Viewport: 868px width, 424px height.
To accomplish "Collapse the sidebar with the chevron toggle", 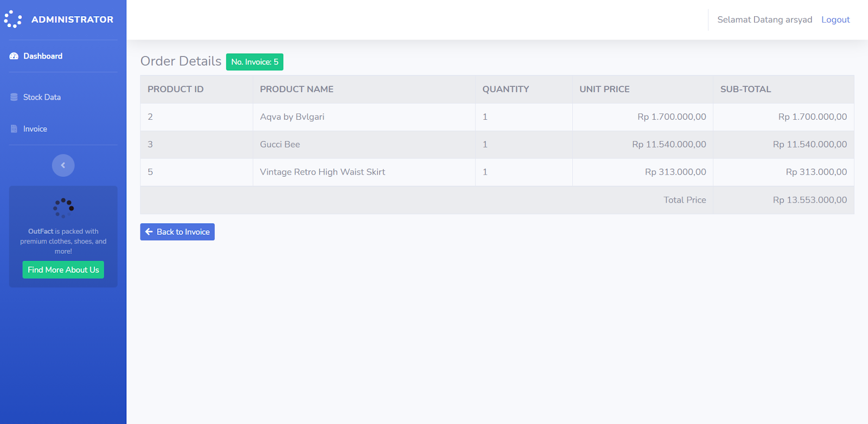I will coord(63,165).
